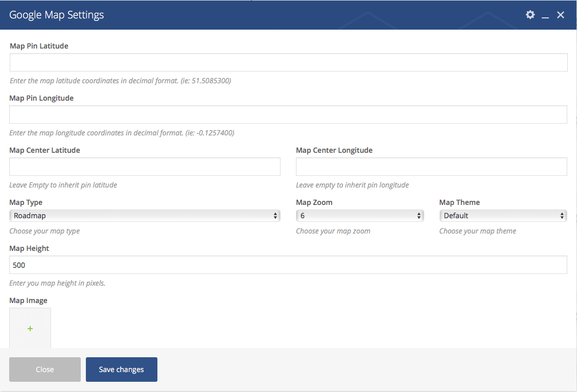This screenshot has width=577, height=392.
Task: Focus the Map Pin Longitude input field
Action: coord(288,114)
